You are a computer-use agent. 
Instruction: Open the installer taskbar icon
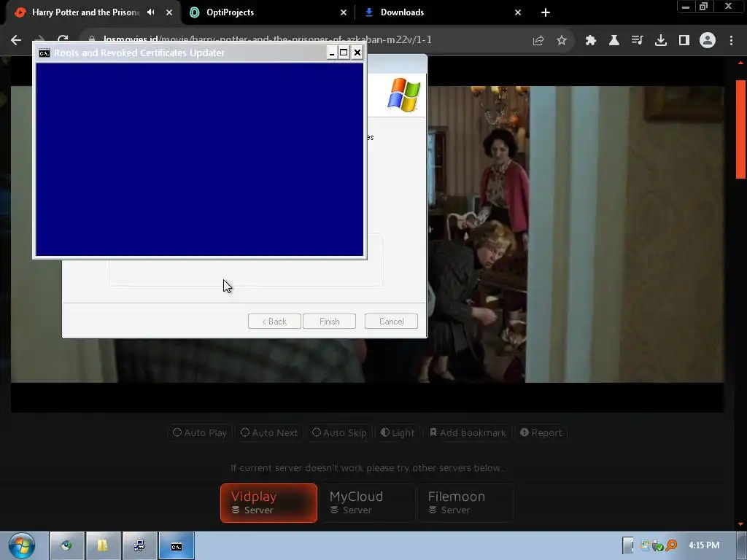click(x=139, y=545)
